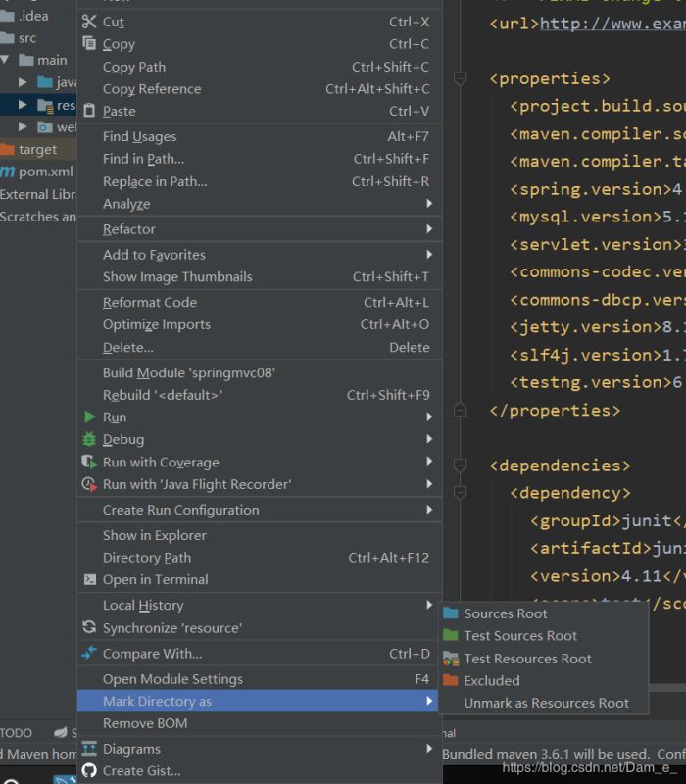Click the green Run play icon

pos(89,417)
